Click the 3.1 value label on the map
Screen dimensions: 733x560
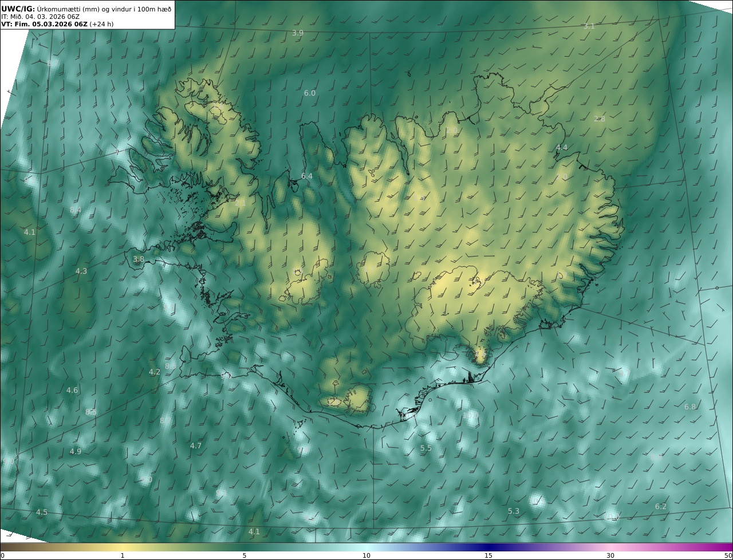tap(589, 26)
